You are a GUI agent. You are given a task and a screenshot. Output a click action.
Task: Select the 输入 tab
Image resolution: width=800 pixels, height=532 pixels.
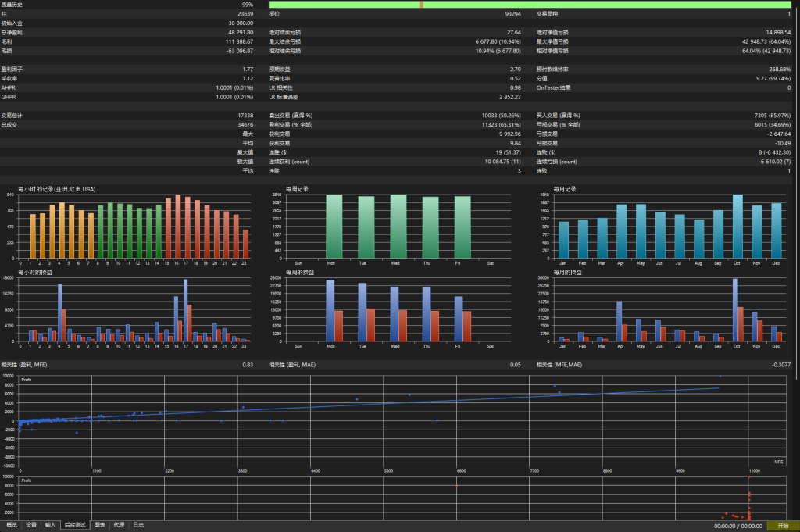click(50, 525)
